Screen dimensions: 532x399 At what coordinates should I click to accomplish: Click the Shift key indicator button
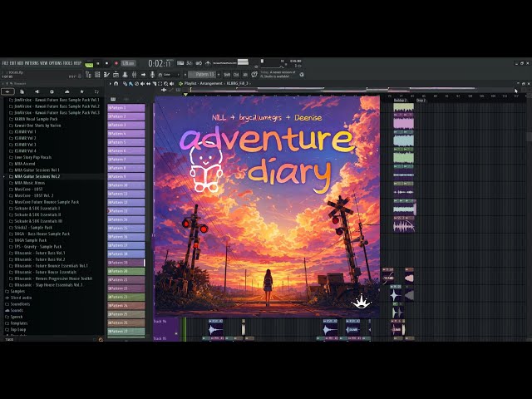227,75
